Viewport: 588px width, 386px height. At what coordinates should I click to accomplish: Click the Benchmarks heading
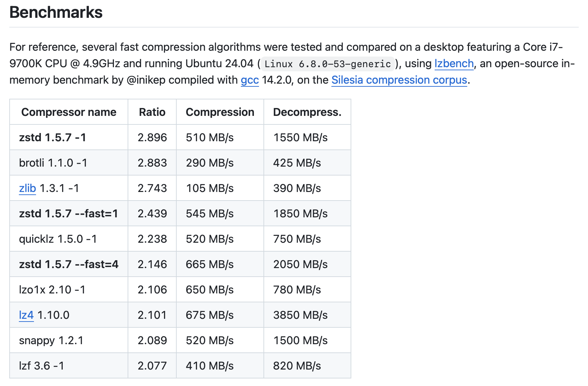[56, 12]
